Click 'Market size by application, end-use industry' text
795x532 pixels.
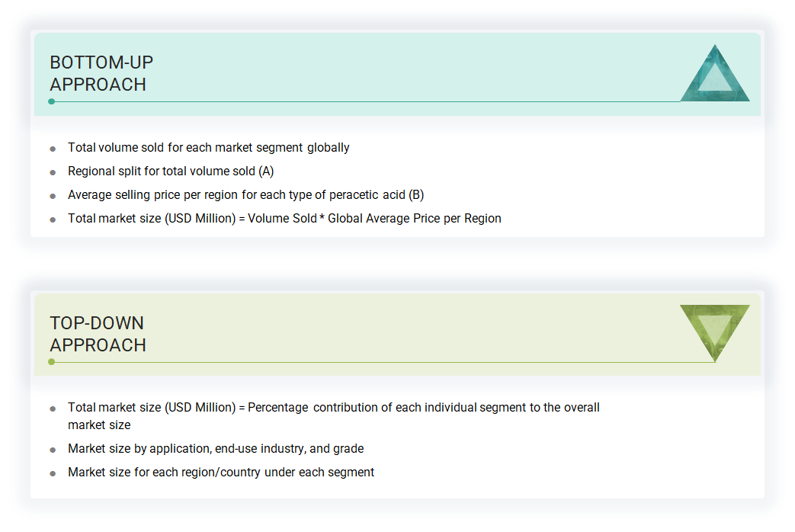216,449
